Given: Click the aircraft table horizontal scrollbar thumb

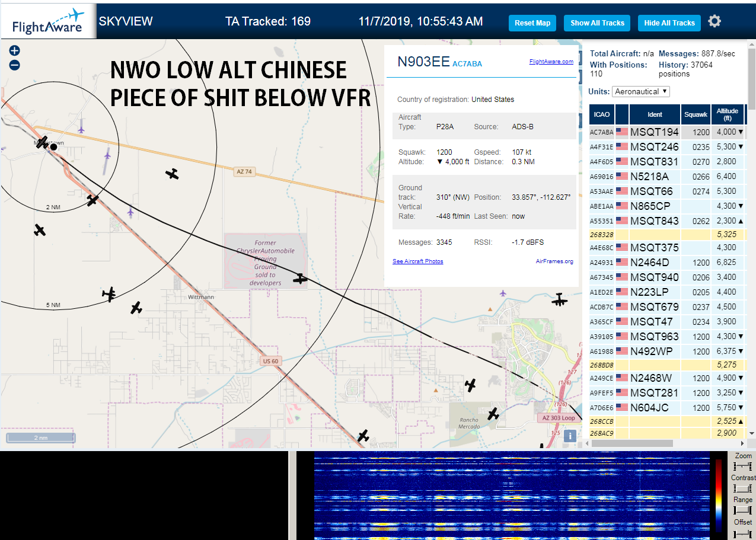Looking at the screenshot, I should click(633, 443).
